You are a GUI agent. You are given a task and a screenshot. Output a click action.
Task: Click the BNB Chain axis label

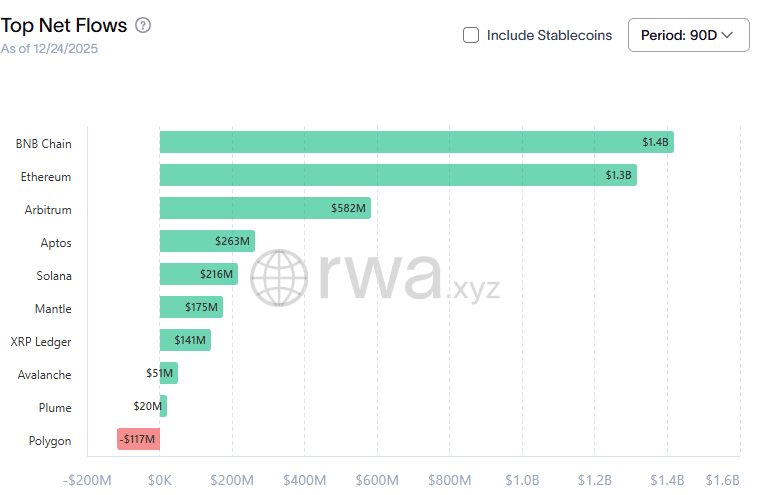(x=43, y=144)
